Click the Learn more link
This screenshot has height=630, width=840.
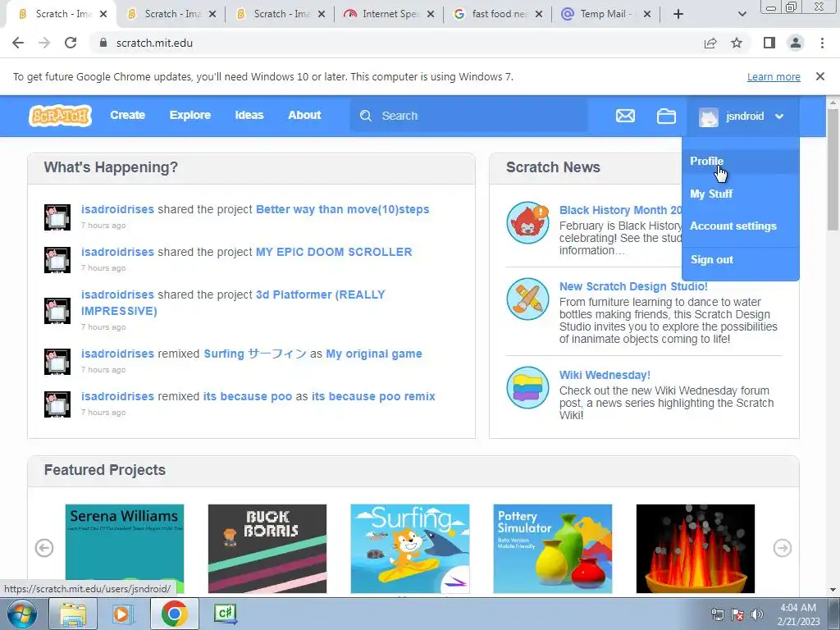coord(774,76)
